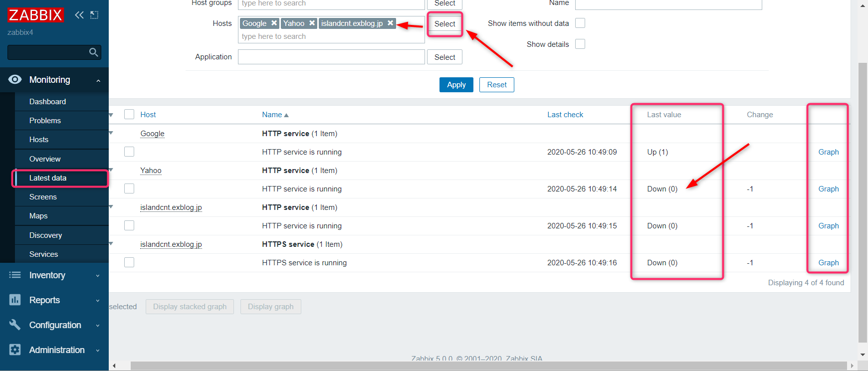The height and width of the screenshot is (371, 868).
Task: Open the Dashboard menu item
Action: click(x=61, y=101)
